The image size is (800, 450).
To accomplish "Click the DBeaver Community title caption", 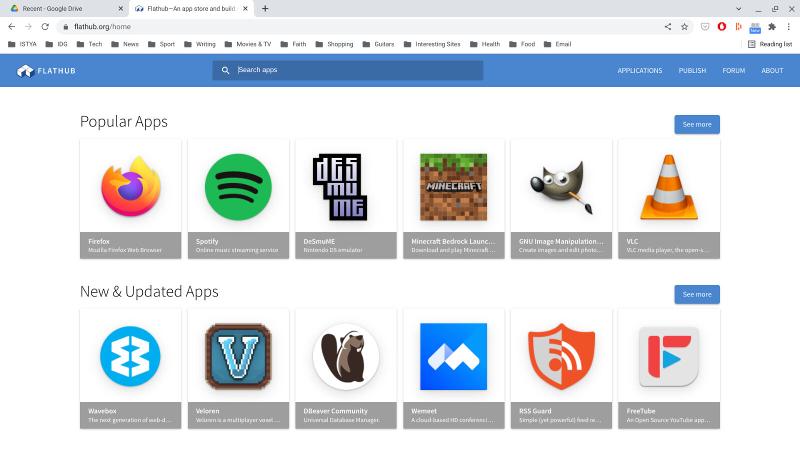I will tap(335, 411).
